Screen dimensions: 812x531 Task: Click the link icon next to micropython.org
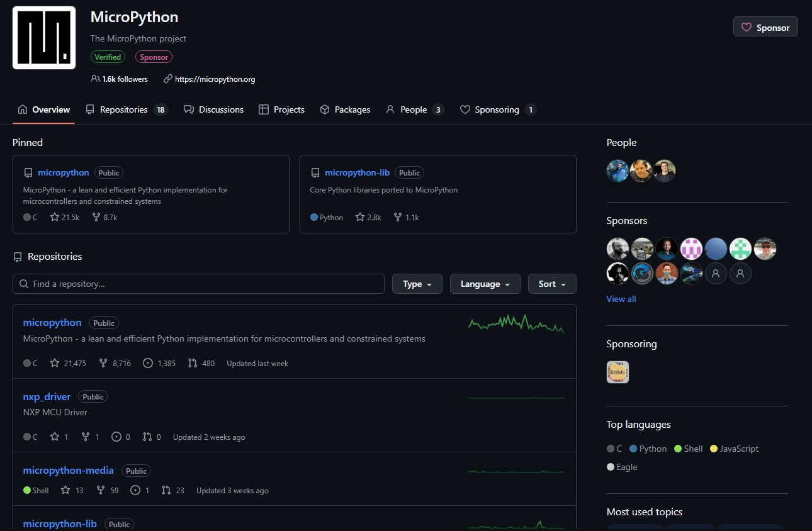click(167, 79)
